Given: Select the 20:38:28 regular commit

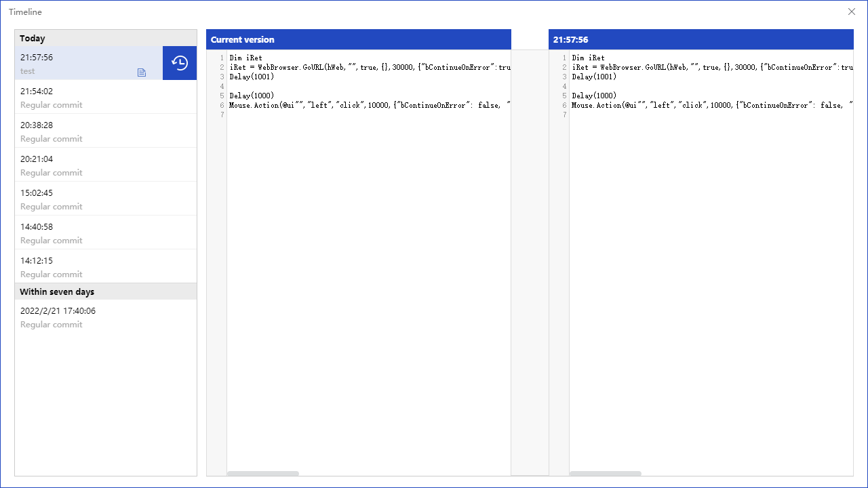Looking at the screenshot, I should pos(106,131).
